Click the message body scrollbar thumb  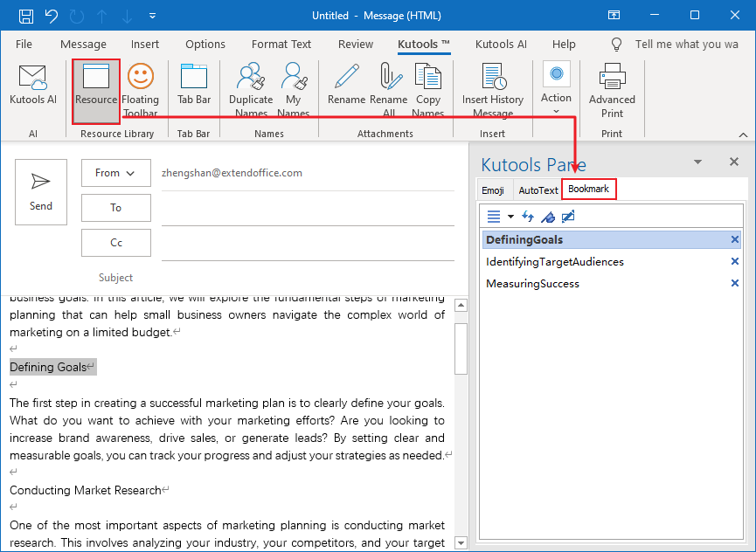461,348
